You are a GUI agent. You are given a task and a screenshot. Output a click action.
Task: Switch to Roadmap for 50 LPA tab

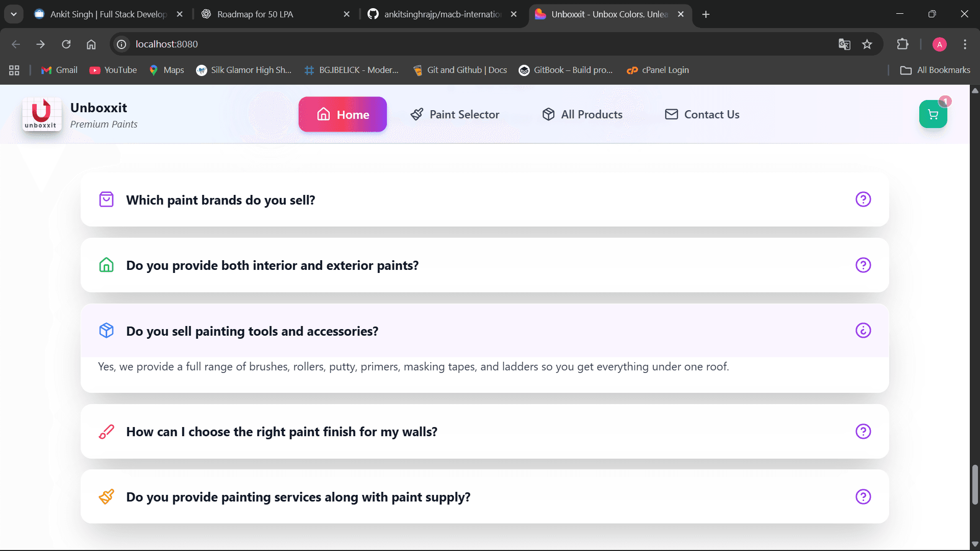(255, 14)
